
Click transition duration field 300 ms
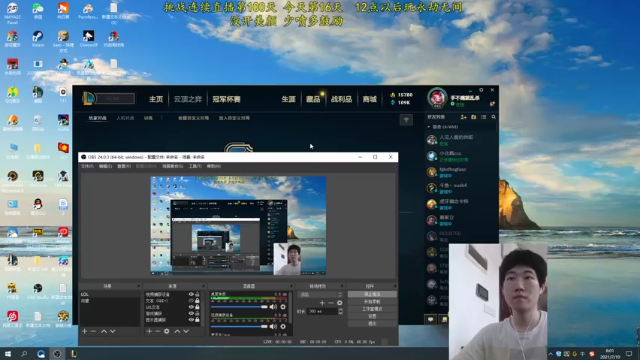(322, 311)
